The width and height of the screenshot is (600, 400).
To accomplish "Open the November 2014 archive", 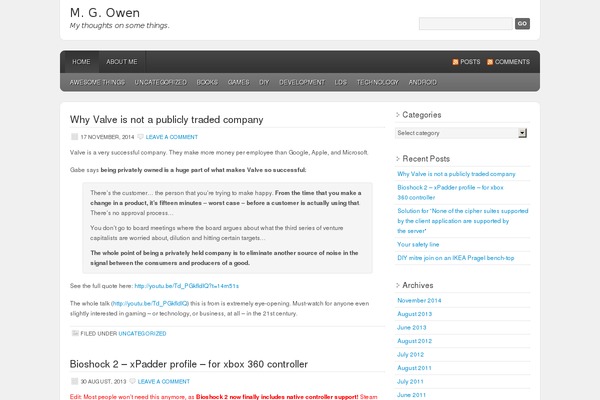I will tap(419, 300).
